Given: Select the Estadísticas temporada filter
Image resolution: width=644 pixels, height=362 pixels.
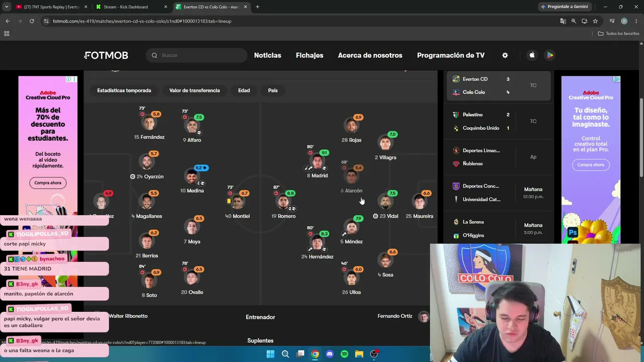Looking at the screenshot, I should 124,90.
